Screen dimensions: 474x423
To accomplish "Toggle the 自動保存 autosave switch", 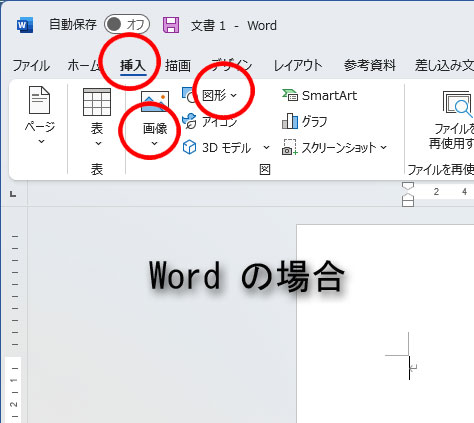I will pos(127,24).
